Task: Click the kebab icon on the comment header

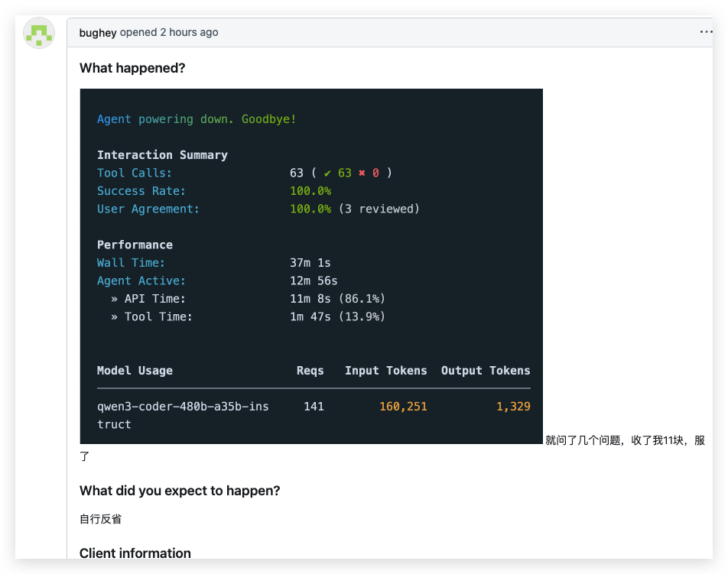Action: pos(706,31)
